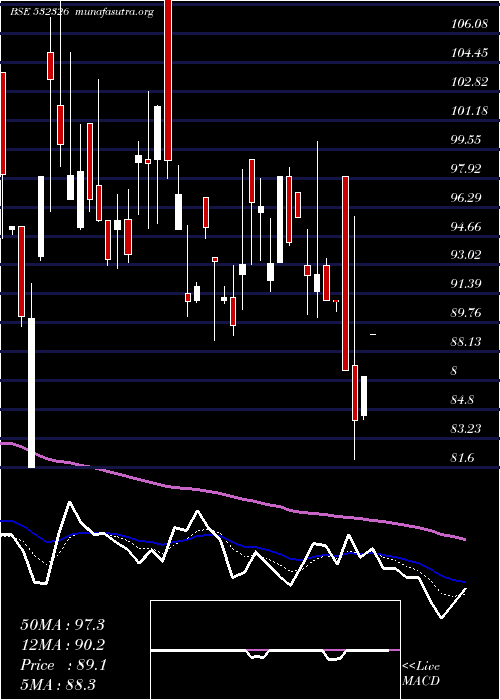Click the 93.02 price axis label
This screenshot has height=700, width=500.
[466, 255]
